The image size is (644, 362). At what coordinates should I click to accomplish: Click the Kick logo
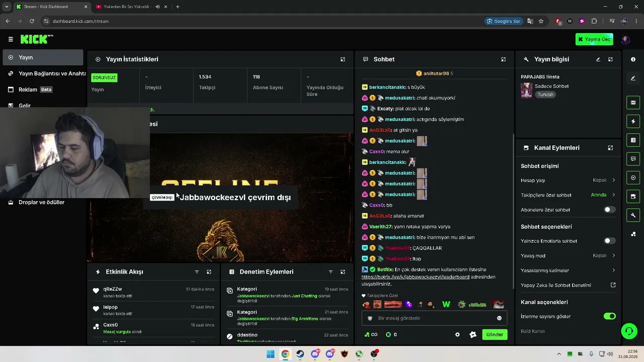tap(36, 39)
